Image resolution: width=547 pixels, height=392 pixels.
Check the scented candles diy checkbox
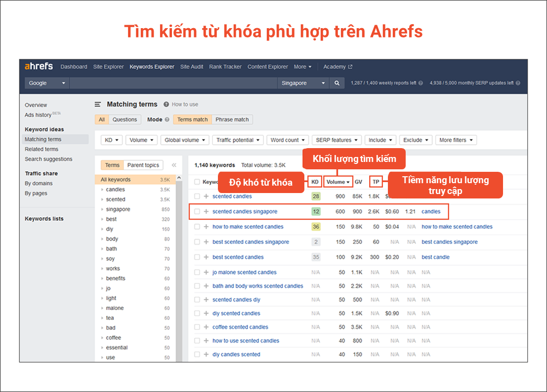(x=197, y=300)
